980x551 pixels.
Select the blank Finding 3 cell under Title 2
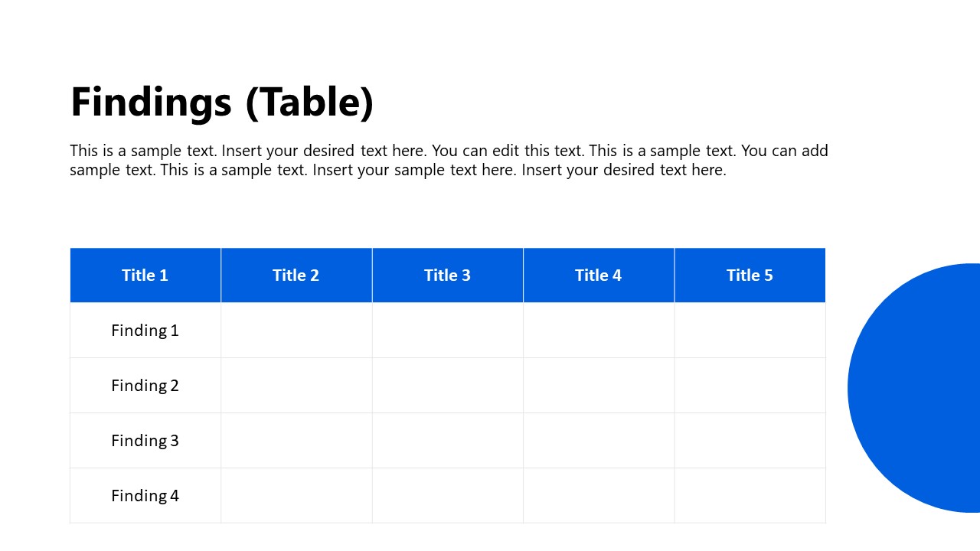pyautogui.click(x=296, y=441)
